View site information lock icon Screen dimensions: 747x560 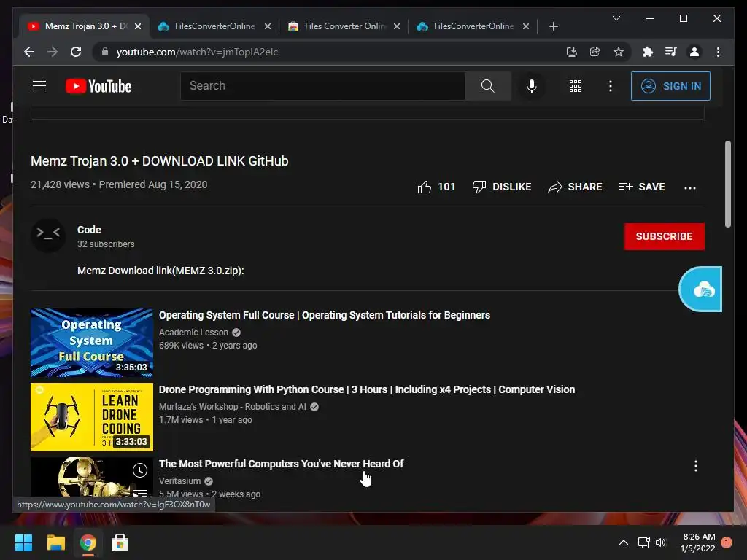click(x=105, y=52)
